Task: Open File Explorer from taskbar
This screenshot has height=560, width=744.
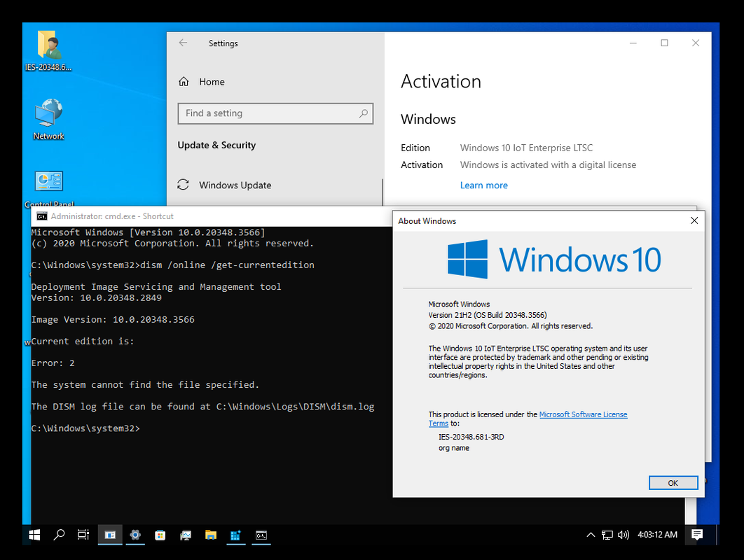Action: (211, 535)
